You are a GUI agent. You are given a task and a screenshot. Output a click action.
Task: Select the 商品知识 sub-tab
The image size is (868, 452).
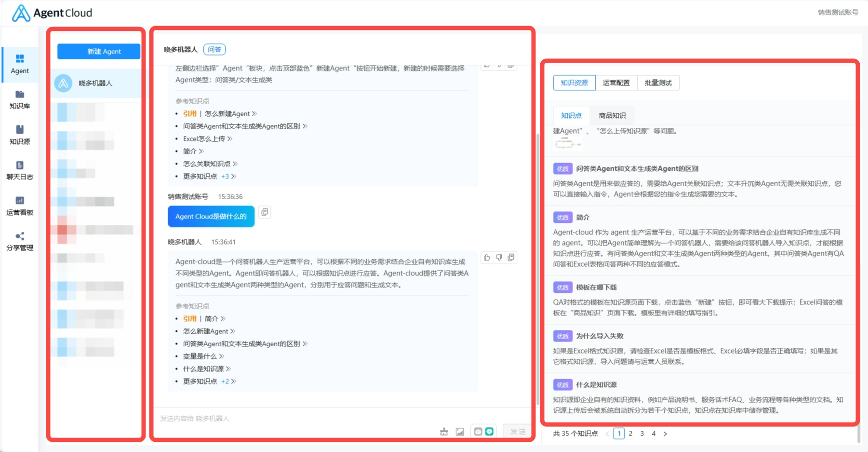pos(612,115)
